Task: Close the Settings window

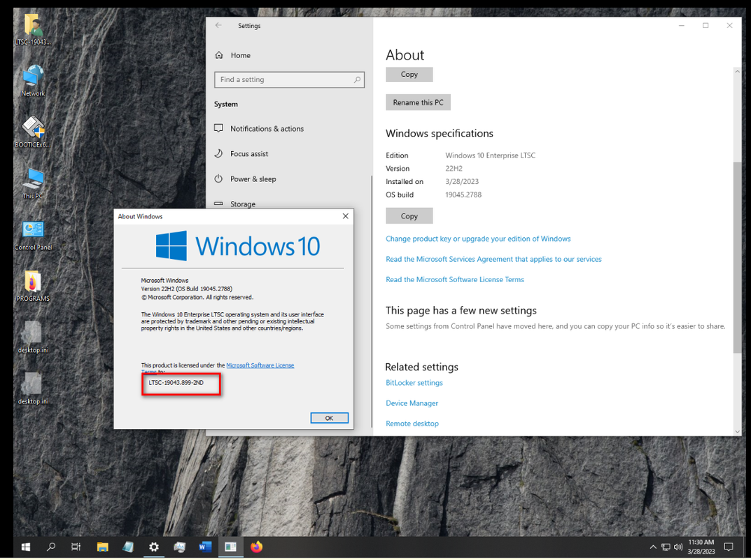Action: [729, 25]
